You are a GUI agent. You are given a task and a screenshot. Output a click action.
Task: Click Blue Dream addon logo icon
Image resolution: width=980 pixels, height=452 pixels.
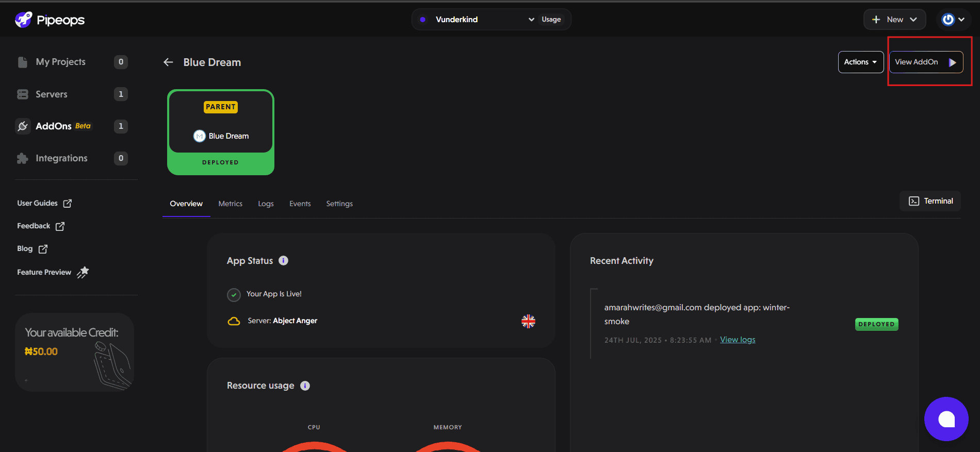[x=200, y=136]
